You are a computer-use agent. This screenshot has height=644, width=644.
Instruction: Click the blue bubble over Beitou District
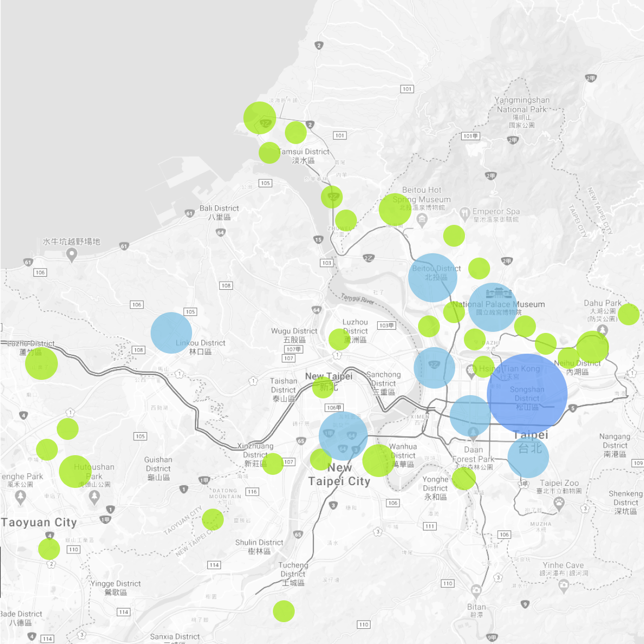coord(432,278)
